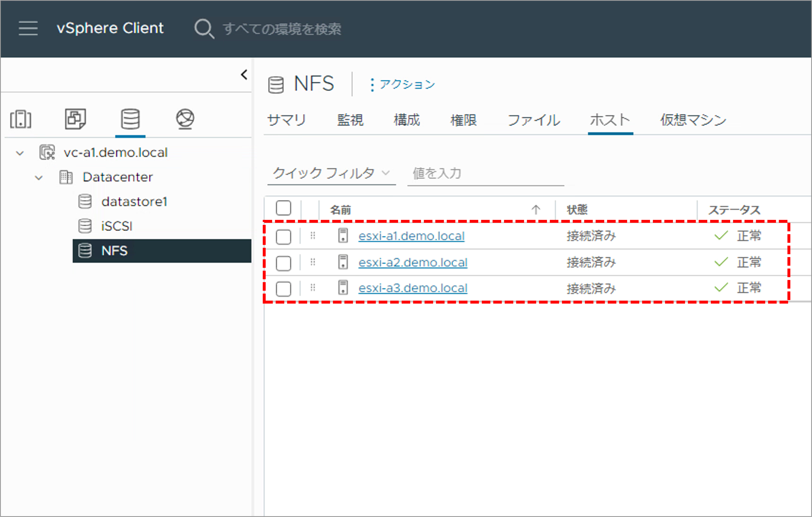Click the vCenter server icon
Screen dimensions: 812x517
pyautogui.click(x=47, y=152)
